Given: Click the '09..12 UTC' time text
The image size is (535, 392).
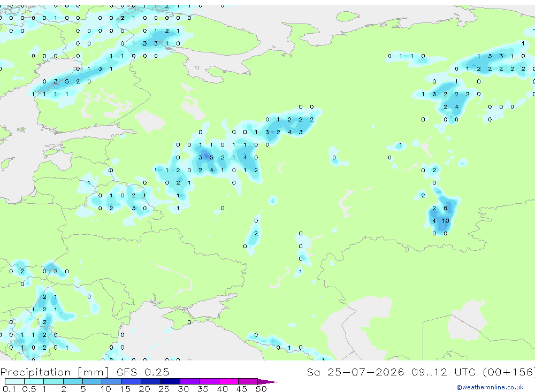Looking at the screenshot, I should [443, 372].
